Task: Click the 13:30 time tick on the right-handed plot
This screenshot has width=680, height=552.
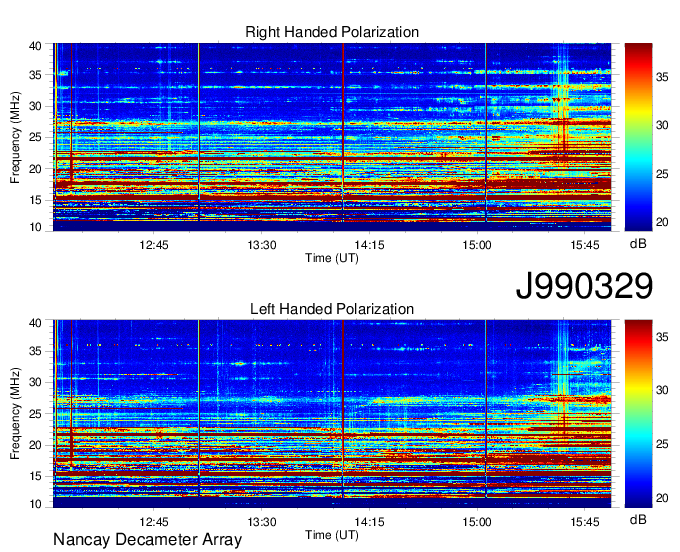Action: [262, 245]
